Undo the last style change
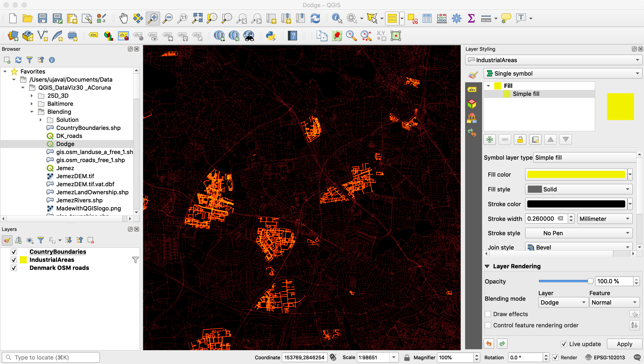The height and width of the screenshot is (364, 644). (489, 344)
